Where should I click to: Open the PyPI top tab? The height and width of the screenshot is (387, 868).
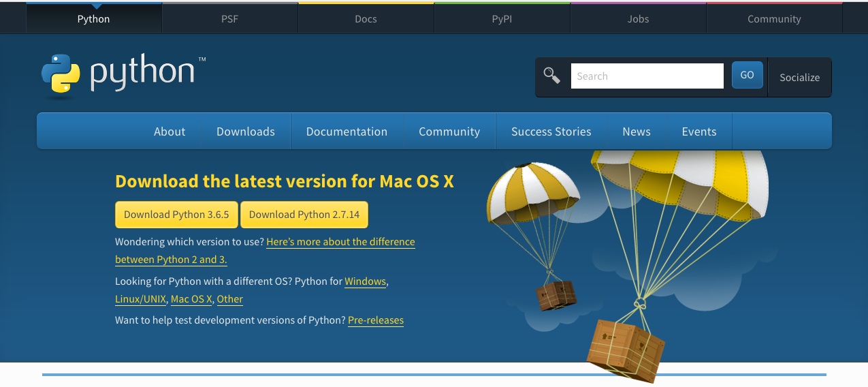502,18
